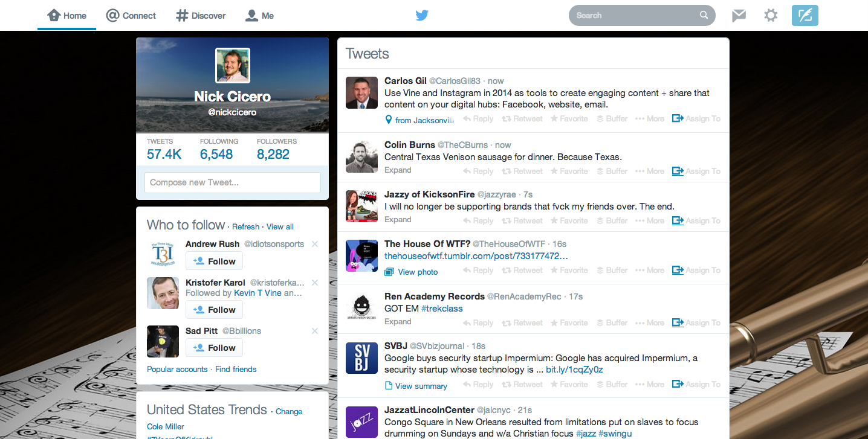Open thehouseofwtf.tumblr.com link
This screenshot has height=439, width=868.
[x=476, y=256]
